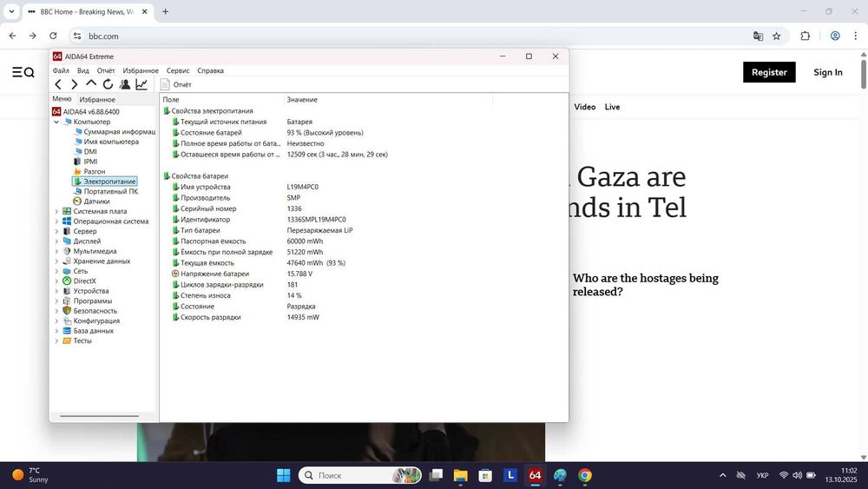Image resolution: width=868 pixels, height=489 pixels.
Task: Click the Register button on BBC page
Action: tap(769, 72)
